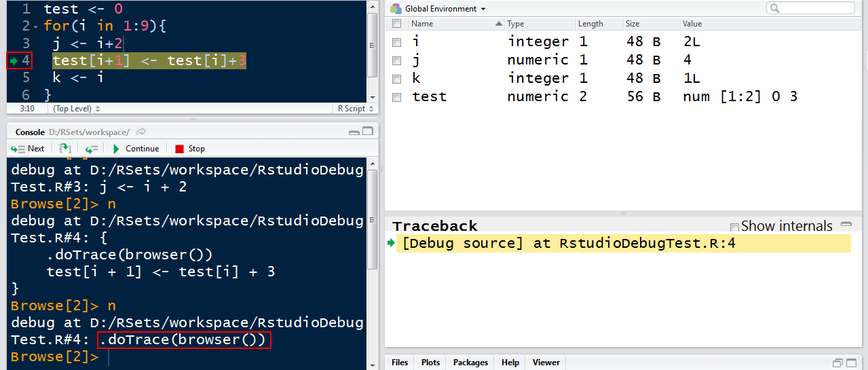This screenshot has width=868, height=370.
Task: Check the box for variable i
Action: point(397,42)
